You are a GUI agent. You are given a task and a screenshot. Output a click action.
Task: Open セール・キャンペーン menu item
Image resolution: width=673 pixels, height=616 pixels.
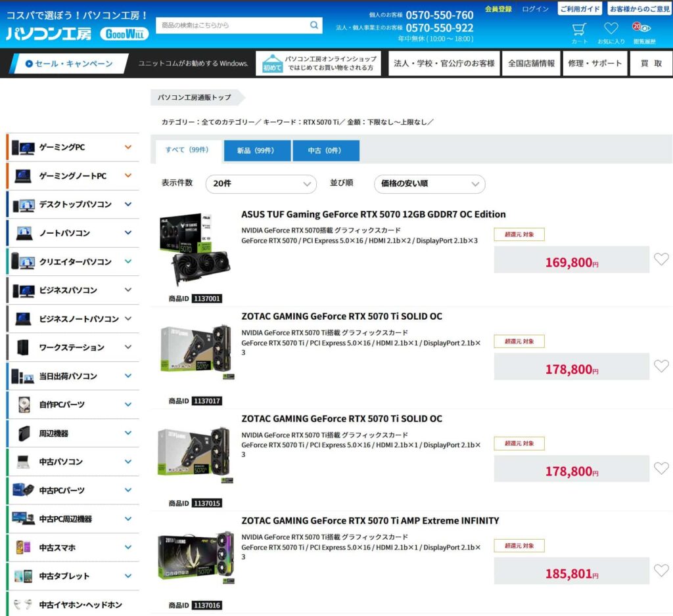pyautogui.click(x=69, y=64)
